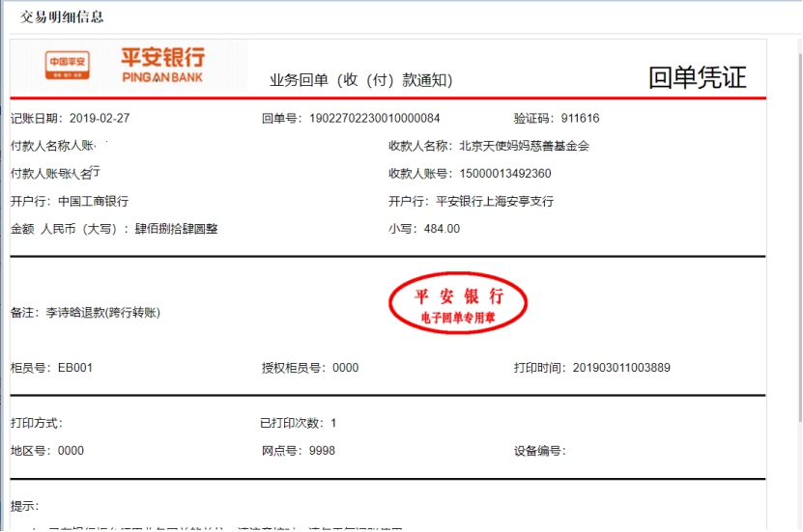Select the numeric amount 484.00
Screen dimensions: 803x532
[442, 229]
